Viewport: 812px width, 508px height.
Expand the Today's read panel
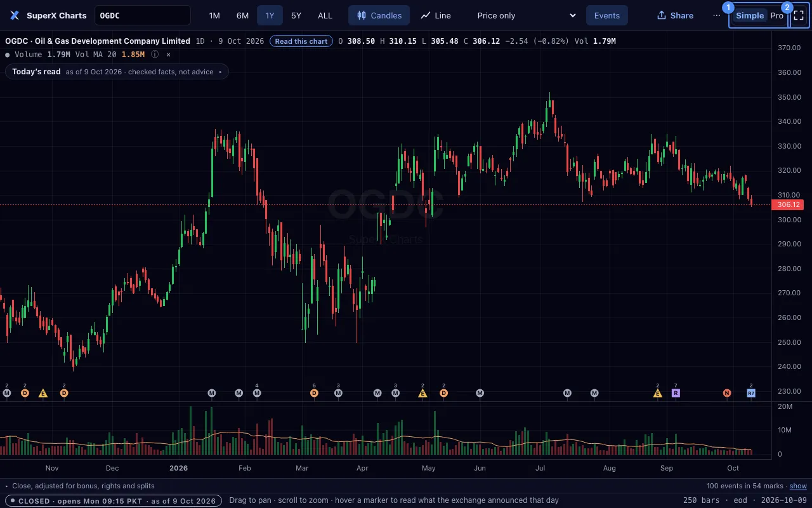coord(117,72)
